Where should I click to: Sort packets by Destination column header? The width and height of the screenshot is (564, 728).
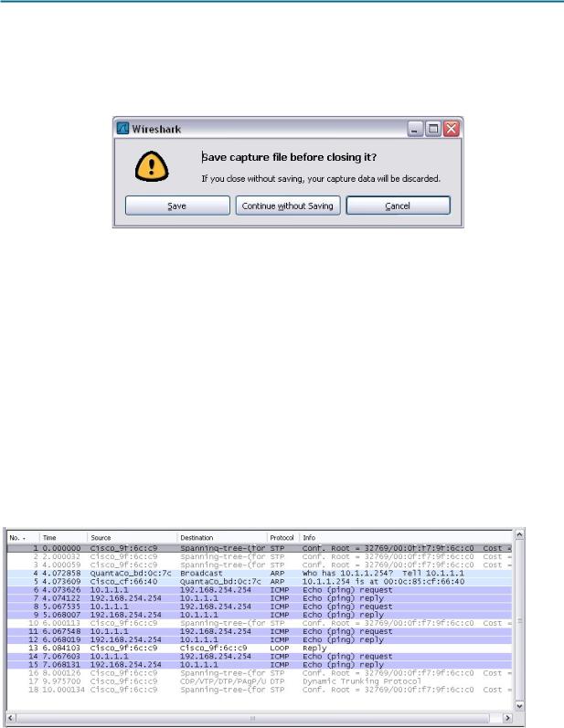pyautogui.click(x=222, y=538)
